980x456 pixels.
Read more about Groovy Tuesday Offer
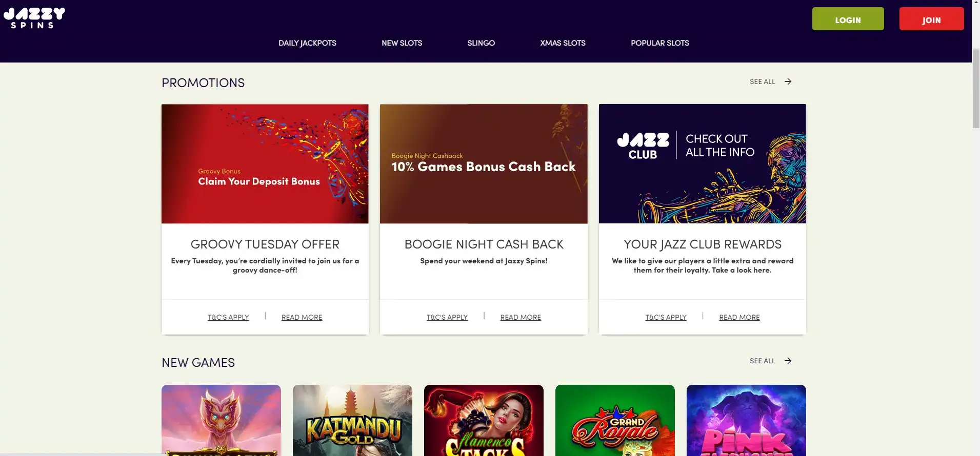point(302,317)
